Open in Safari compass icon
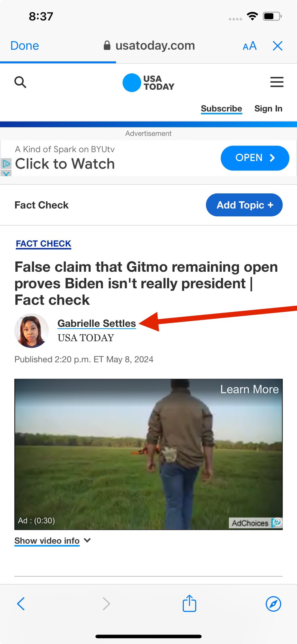The width and height of the screenshot is (297, 644). click(273, 604)
